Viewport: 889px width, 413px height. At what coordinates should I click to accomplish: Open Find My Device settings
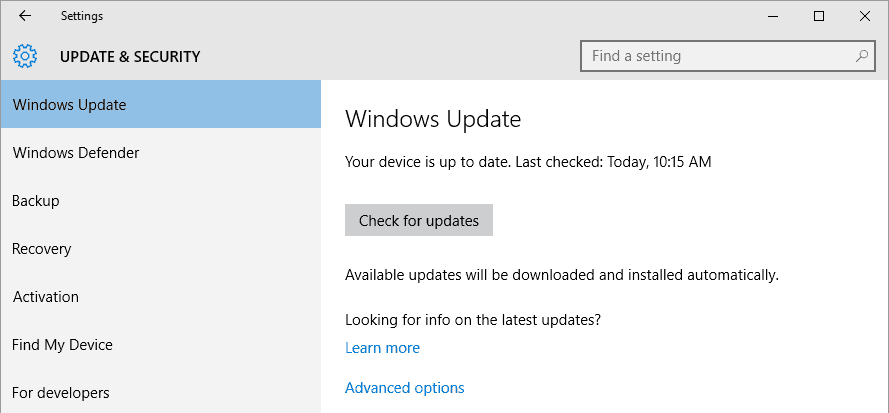(x=62, y=345)
